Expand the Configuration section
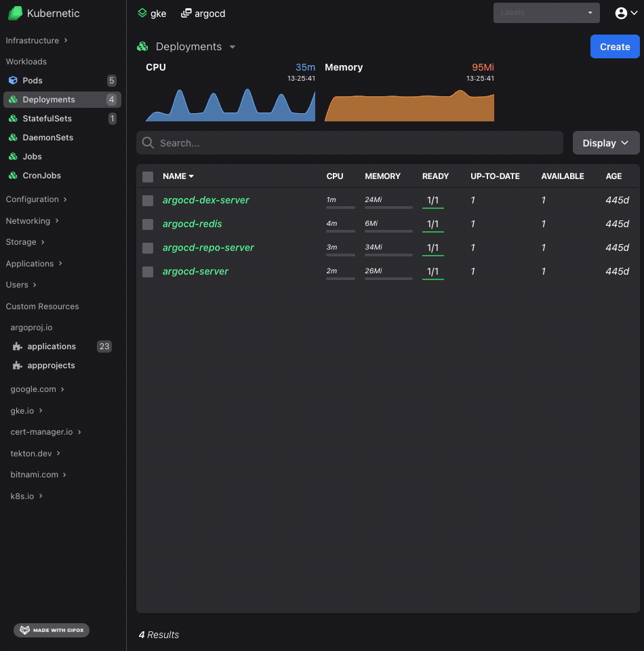This screenshot has width=644, height=651. 37,199
